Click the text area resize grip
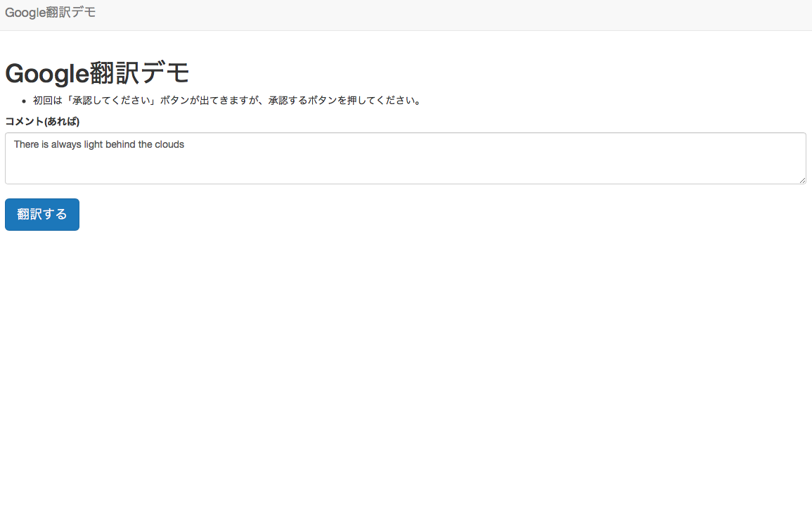The width and height of the screenshot is (812, 515). [x=802, y=180]
